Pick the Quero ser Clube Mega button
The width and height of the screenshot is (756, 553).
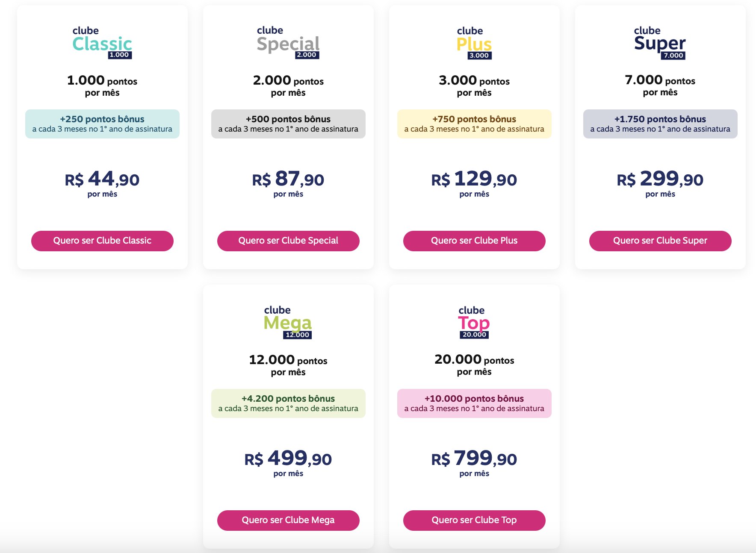tap(288, 521)
